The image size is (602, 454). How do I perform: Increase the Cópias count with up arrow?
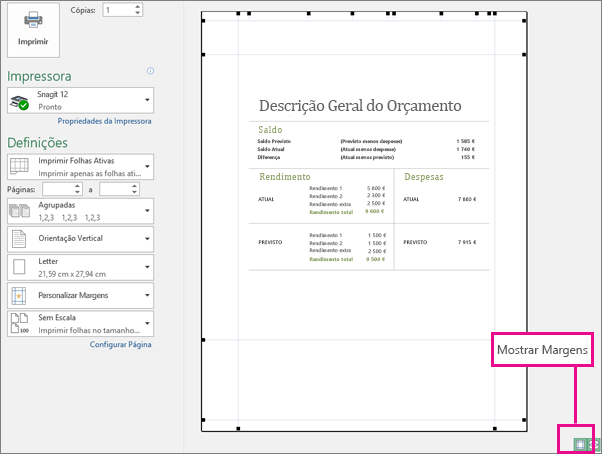[137, 7]
